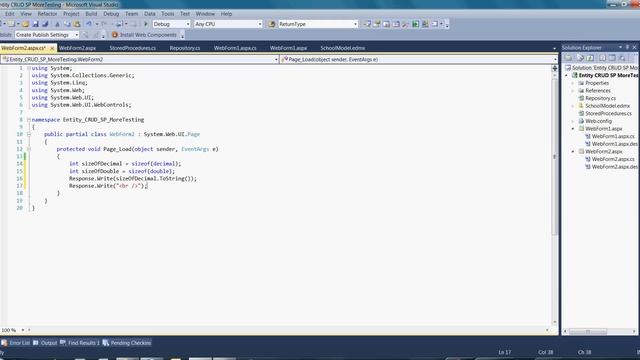
Task: Open the Page_Load member dropdown
Action: click(555, 60)
